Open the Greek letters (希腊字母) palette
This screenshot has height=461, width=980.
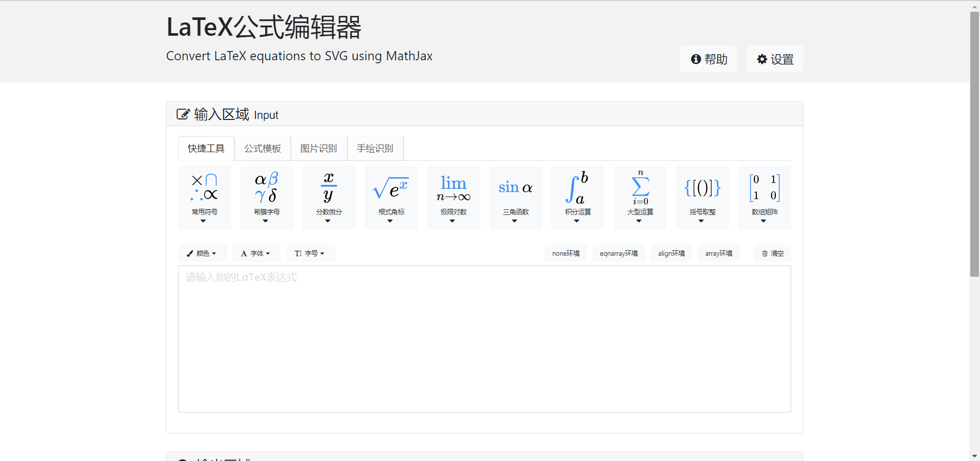coord(267,197)
